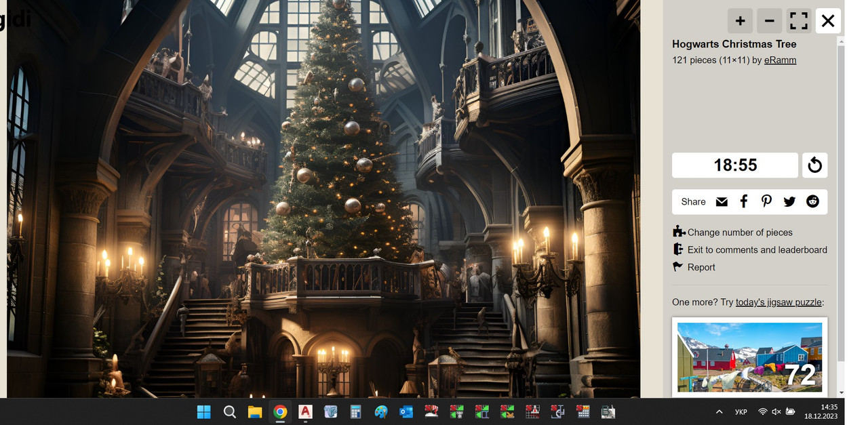Screen dimensions: 868x425
Task: Open File Explorer from the taskbar
Action: [x=255, y=411]
